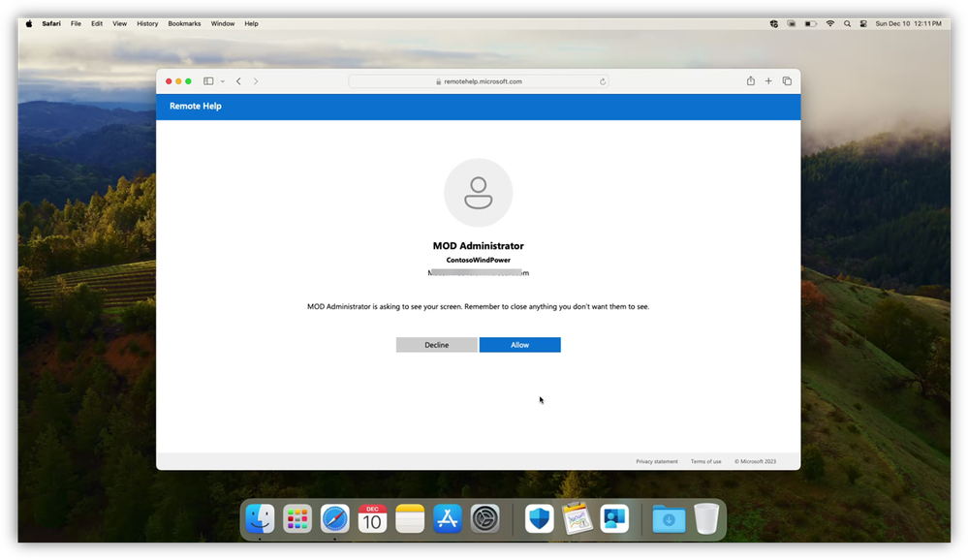Viewport: 968px width, 560px height.
Task: Show Safari tab overview icon
Action: coord(787,80)
